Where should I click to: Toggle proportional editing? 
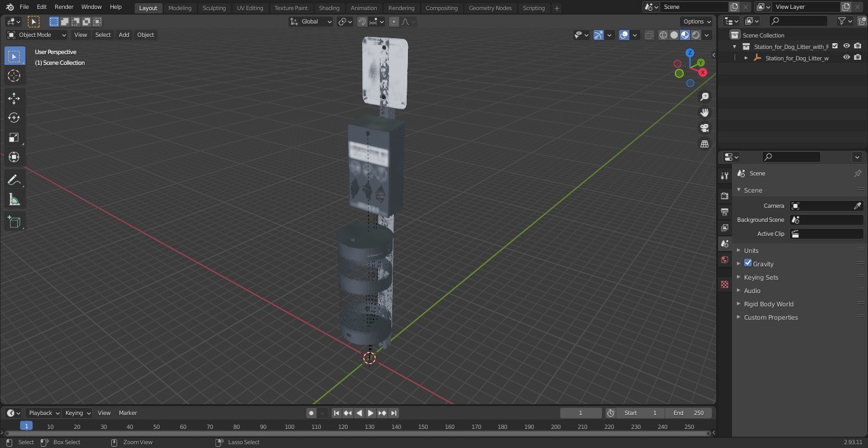[394, 22]
